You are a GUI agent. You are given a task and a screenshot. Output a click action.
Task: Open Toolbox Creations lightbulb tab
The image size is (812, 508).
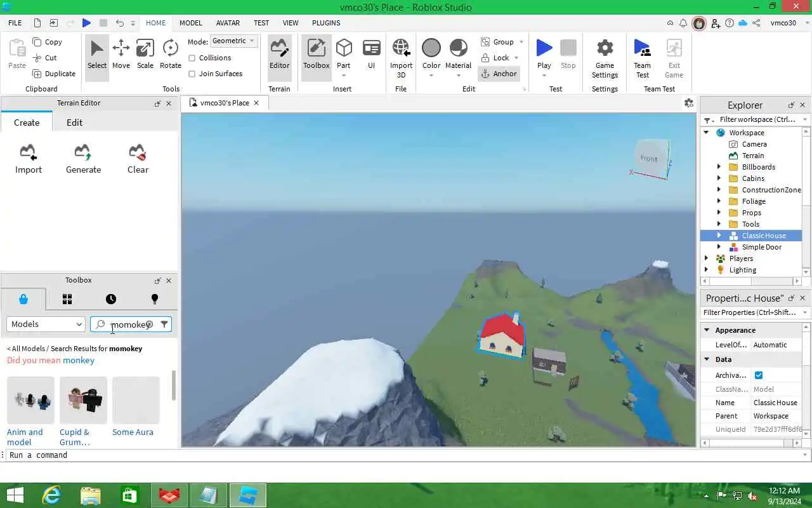pos(154,299)
